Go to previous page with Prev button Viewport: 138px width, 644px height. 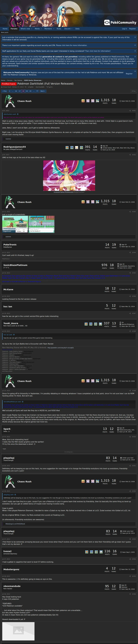tap(5, 91)
